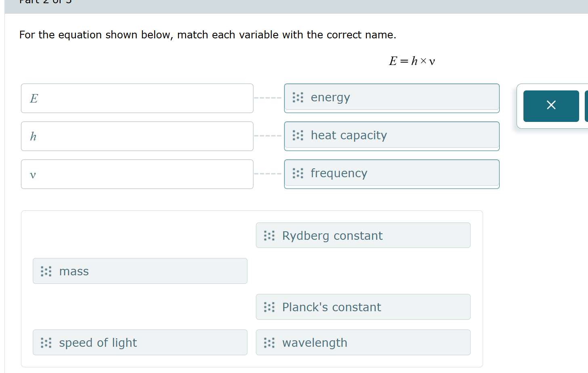The height and width of the screenshot is (373, 588).
Task: Select the Rydberg constant answer tile
Action: pyautogui.click(x=363, y=235)
